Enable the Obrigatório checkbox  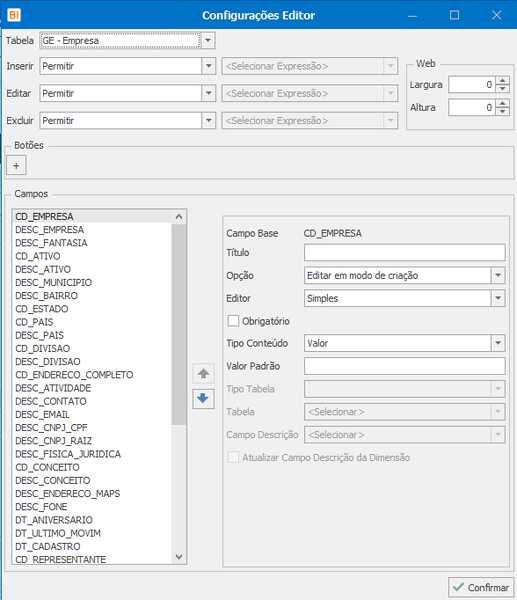click(x=233, y=321)
